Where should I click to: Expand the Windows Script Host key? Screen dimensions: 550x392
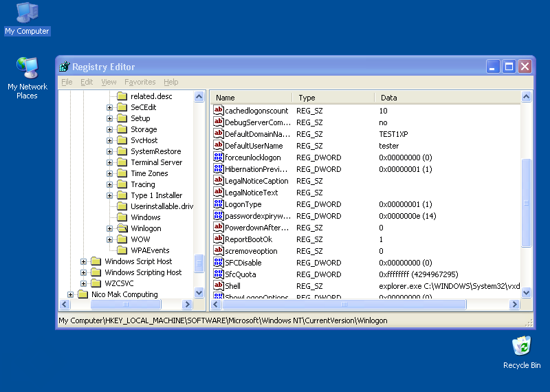[x=83, y=261]
